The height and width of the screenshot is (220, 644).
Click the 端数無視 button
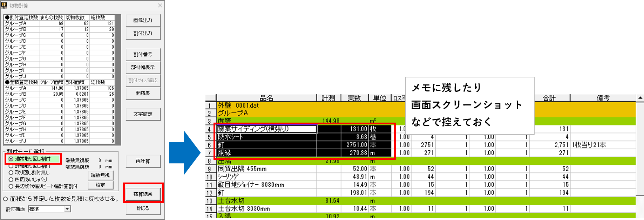point(100,175)
